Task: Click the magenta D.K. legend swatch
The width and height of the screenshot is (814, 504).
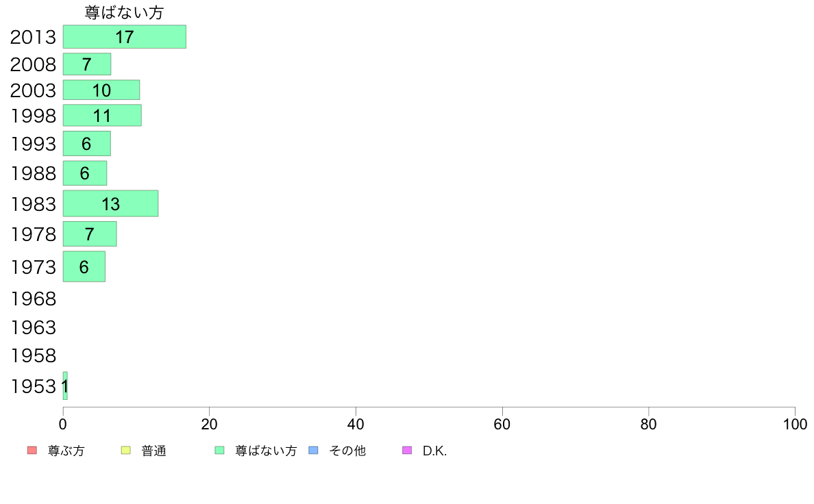Action: coord(407,450)
